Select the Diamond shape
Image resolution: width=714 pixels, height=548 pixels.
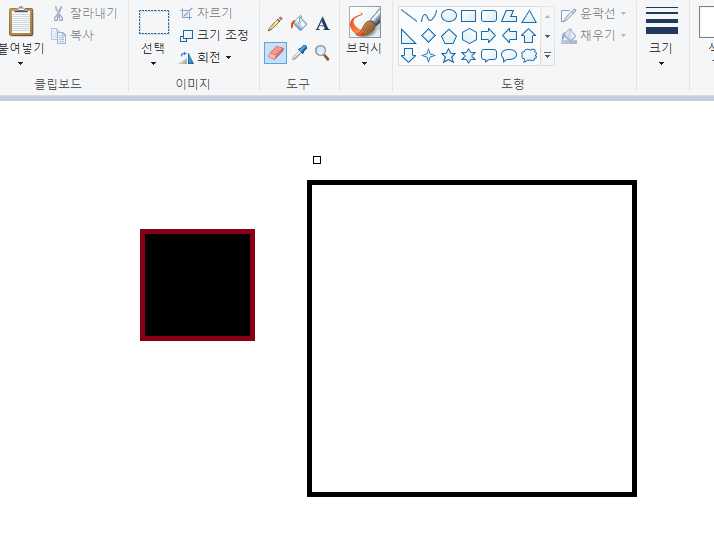click(x=428, y=36)
